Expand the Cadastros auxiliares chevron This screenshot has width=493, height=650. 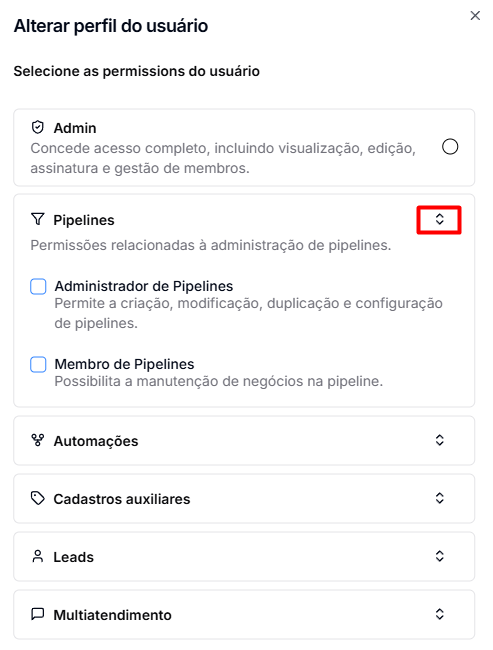440,498
